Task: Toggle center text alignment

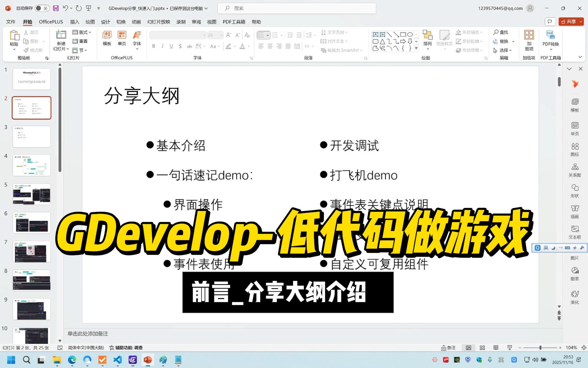Action: coord(270,46)
